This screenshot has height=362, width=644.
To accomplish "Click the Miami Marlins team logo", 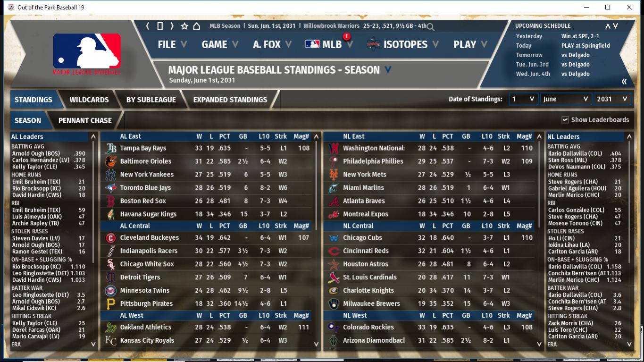I will (334, 188).
